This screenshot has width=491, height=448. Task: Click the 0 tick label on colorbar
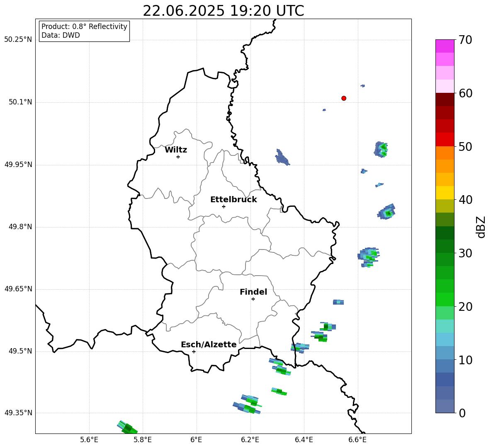462,413
